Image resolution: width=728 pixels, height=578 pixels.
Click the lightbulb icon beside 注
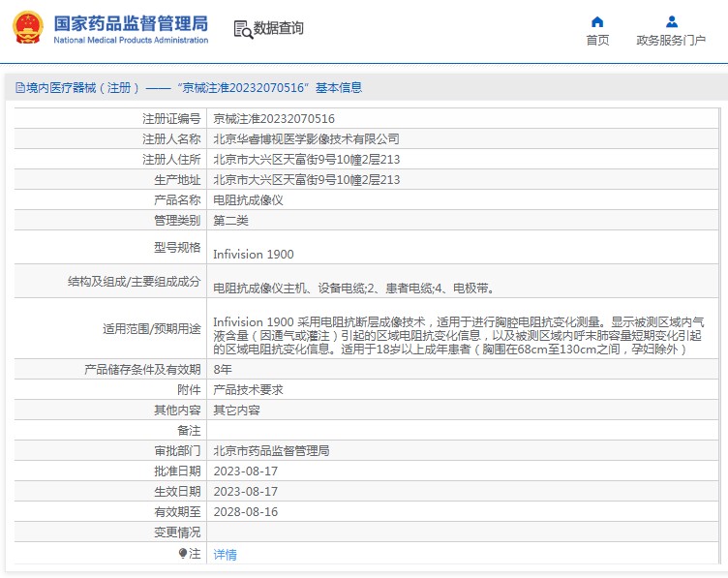coord(183,554)
